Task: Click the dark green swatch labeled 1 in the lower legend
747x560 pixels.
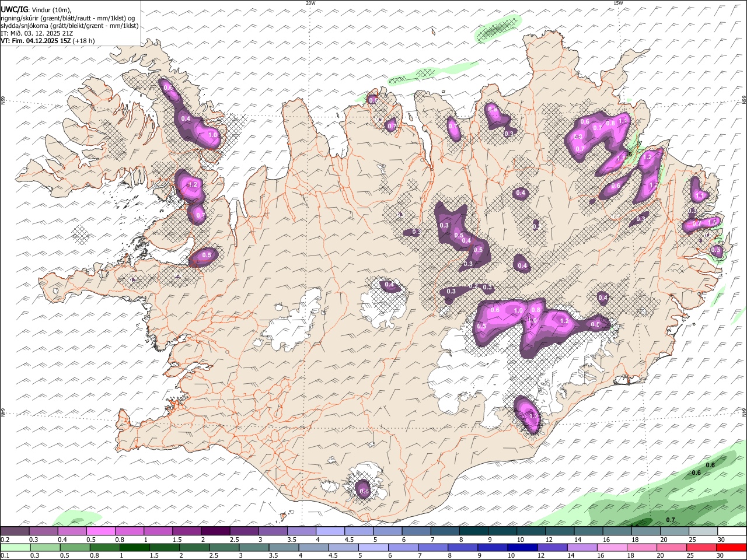Action: pyautogui.click(x=134, y=548)
